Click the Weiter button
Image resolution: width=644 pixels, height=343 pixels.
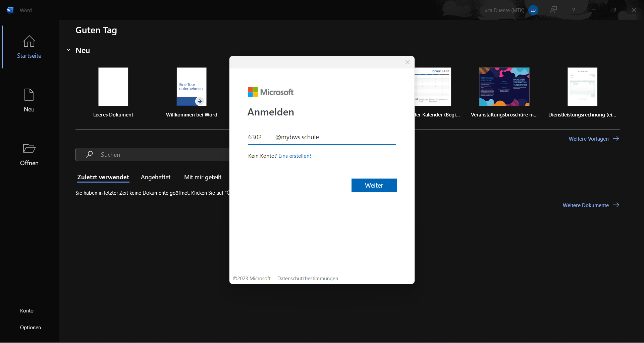pos(374,185)
